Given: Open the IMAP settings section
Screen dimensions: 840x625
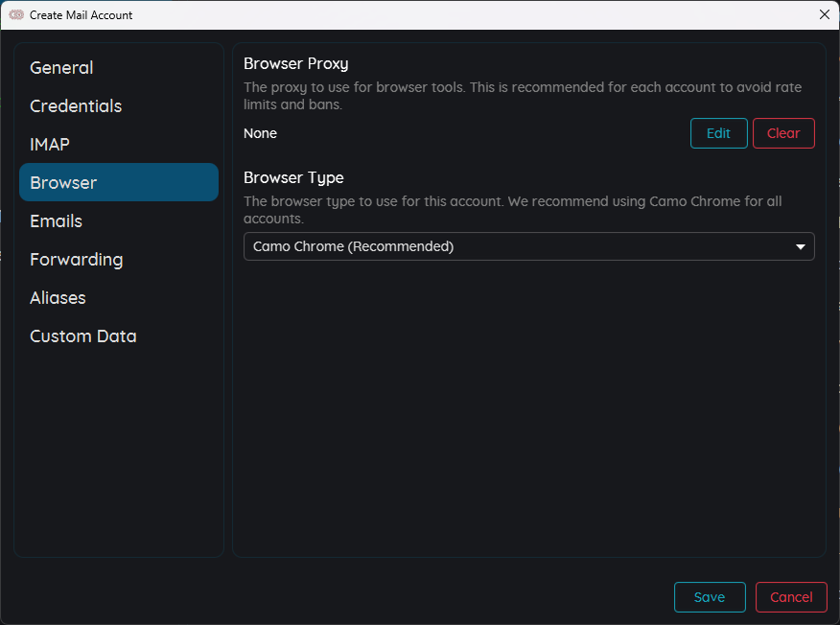Looking at the screenshot, I should pos(118,145).
